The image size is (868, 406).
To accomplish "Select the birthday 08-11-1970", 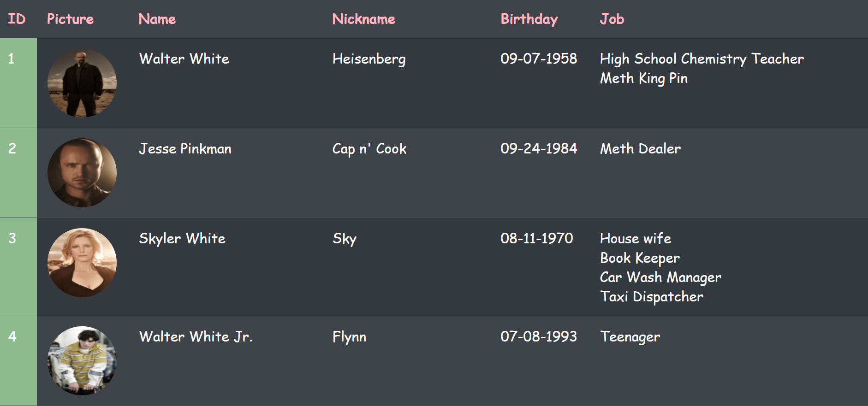I will (536, 238).
